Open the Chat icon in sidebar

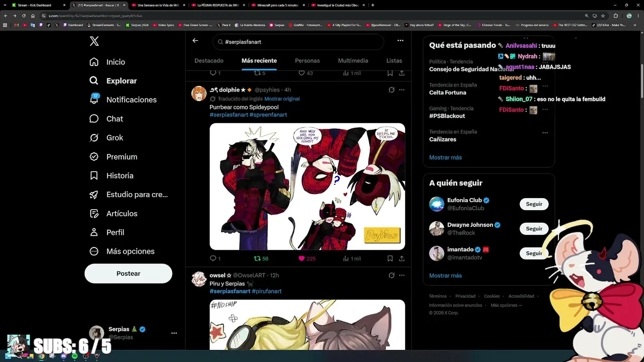tap(94, 119)
